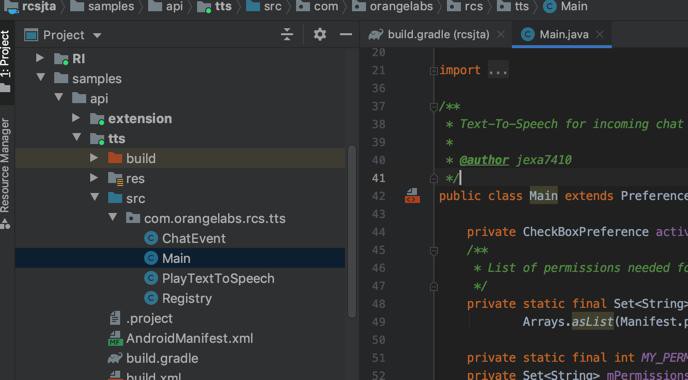Click asList method call on line 49

point(592,322)
